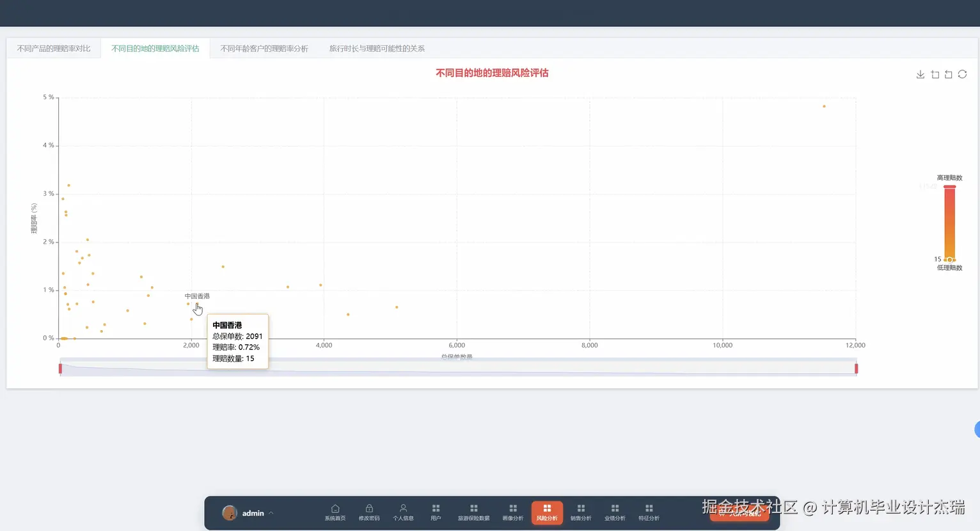The image size is (980, 531).
Task: Restore the chart with the refresh icon
Action: point(962,75)
